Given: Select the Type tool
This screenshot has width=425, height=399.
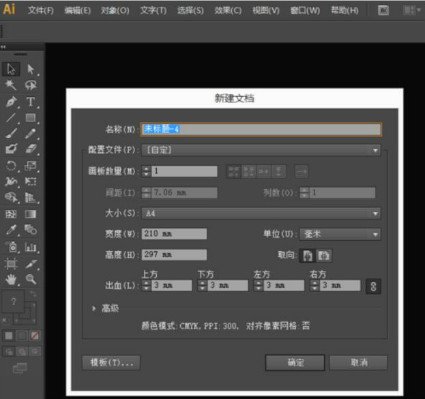Looking at the screenshot, I should point(30,101).
